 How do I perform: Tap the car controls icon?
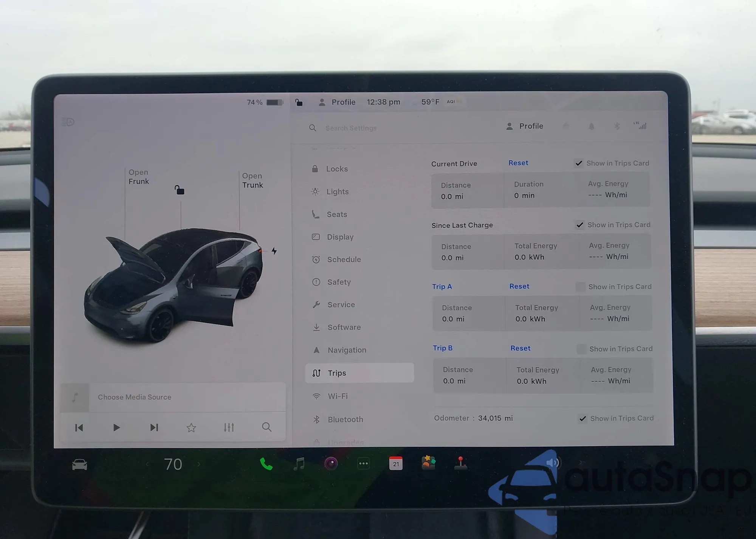click(79, 464)
